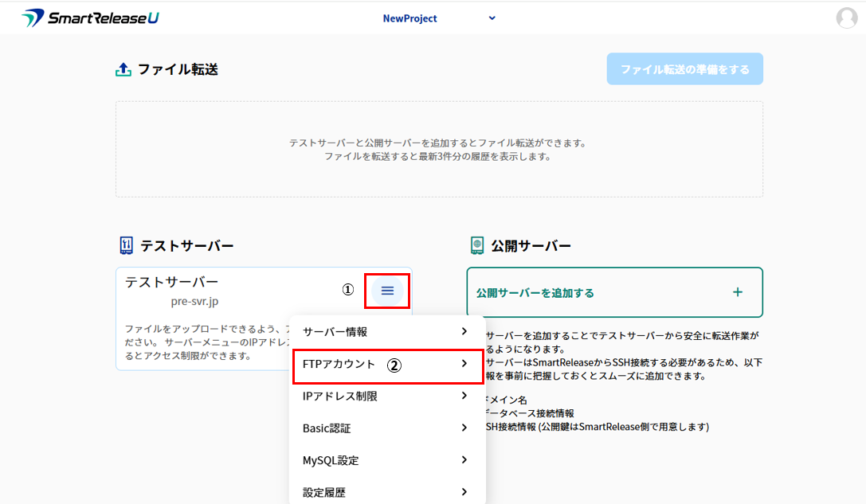Screen dimensions: 866x504
Task: Open サーバー情報 menu item
Action: (x=335, y=331)
